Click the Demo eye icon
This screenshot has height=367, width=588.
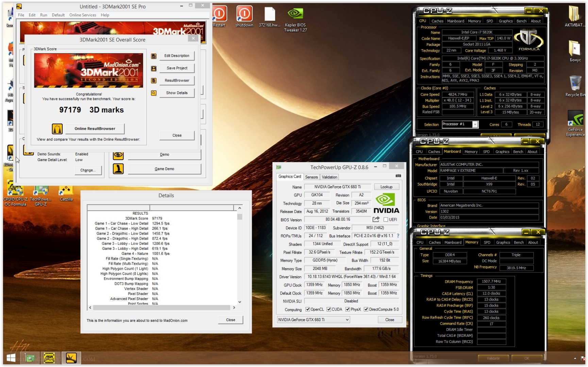tap(118, 155)
